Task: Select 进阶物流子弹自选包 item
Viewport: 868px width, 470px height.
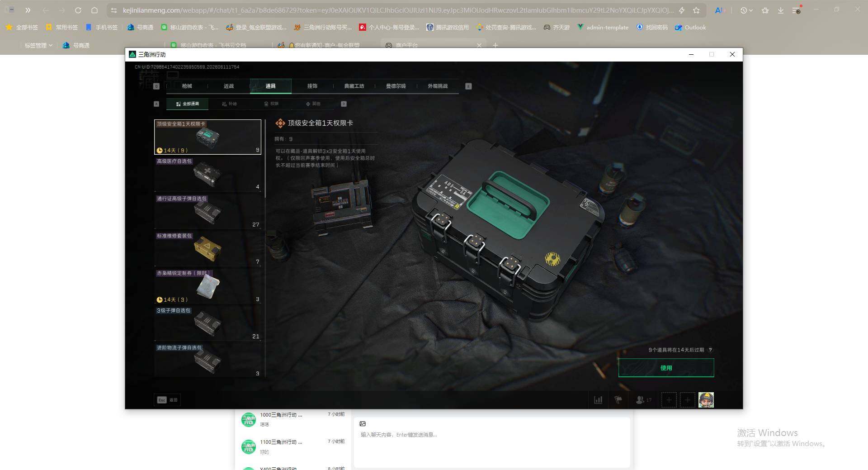Action: pyautogui.click(x=208, y=361)
